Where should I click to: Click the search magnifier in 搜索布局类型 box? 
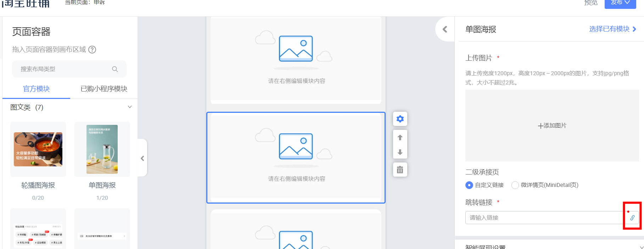point(115,69)
